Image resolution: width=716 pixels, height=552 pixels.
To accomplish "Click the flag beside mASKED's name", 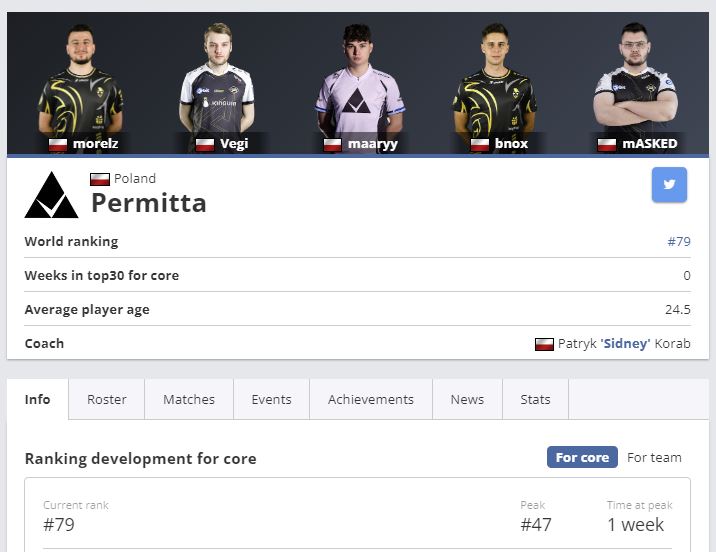I will point(606,145).
